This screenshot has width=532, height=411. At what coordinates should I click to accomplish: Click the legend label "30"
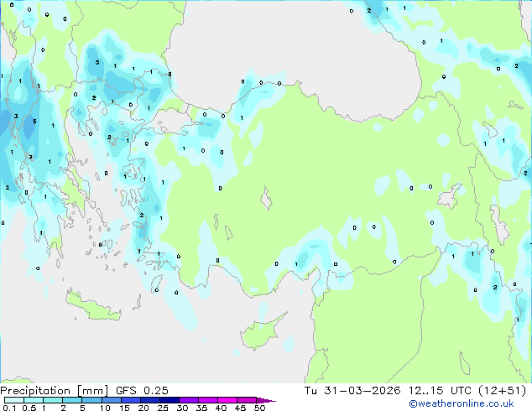[182, 408]
